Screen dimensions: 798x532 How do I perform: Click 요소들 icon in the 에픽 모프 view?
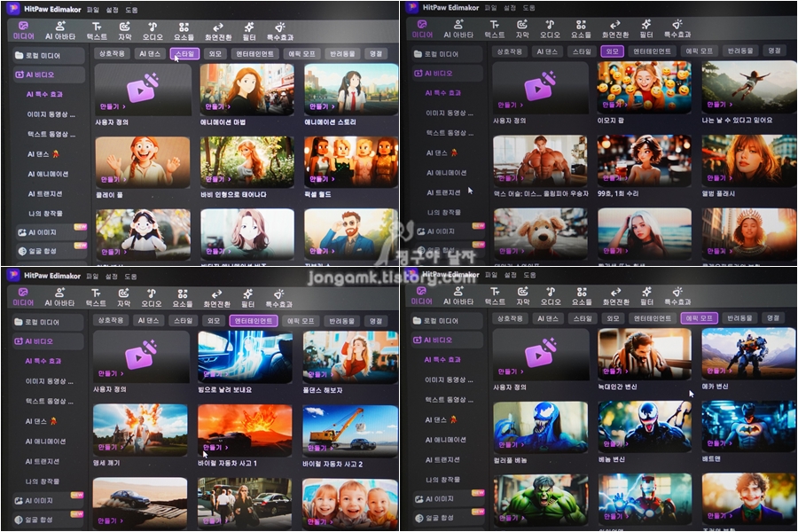(582, 296)
